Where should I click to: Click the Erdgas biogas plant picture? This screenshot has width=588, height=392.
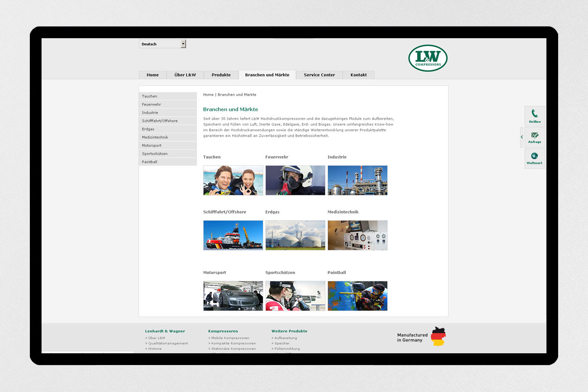[295, 235]
